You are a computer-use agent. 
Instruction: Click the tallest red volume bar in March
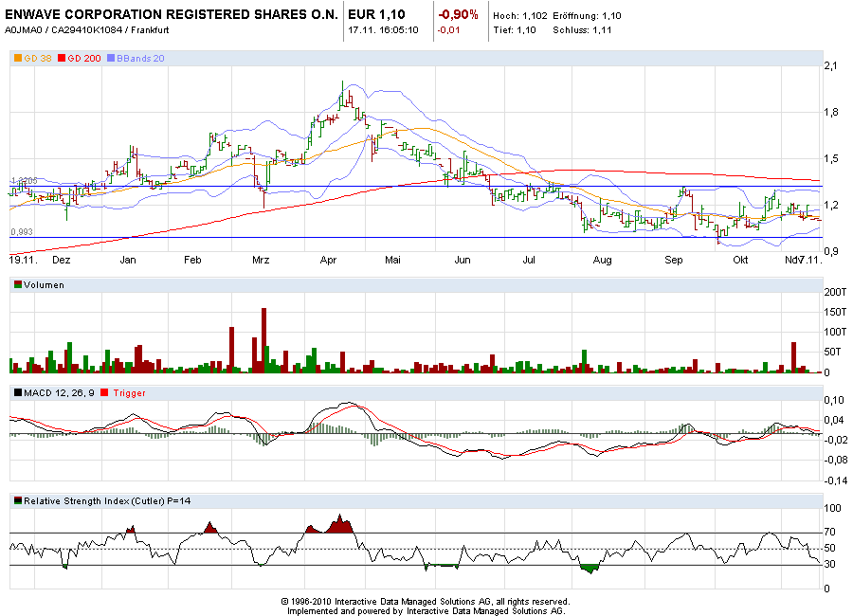(263, 340)
